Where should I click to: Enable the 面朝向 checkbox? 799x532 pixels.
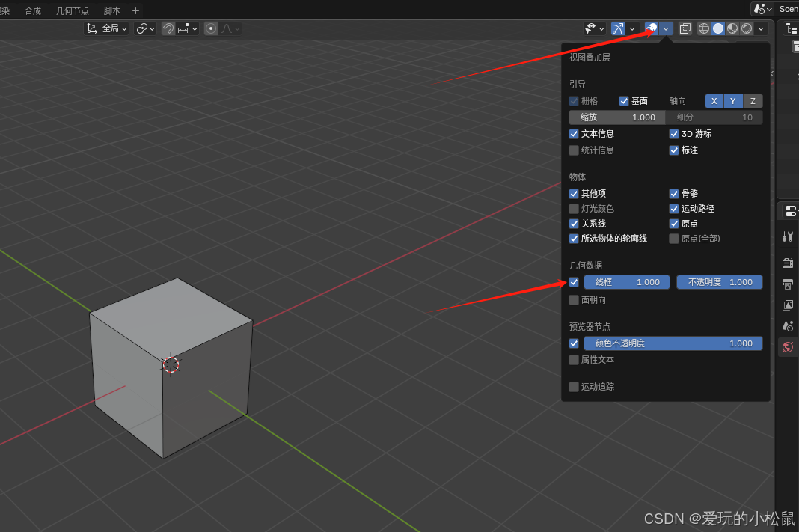pyautogui.click(x=574, y=300)
